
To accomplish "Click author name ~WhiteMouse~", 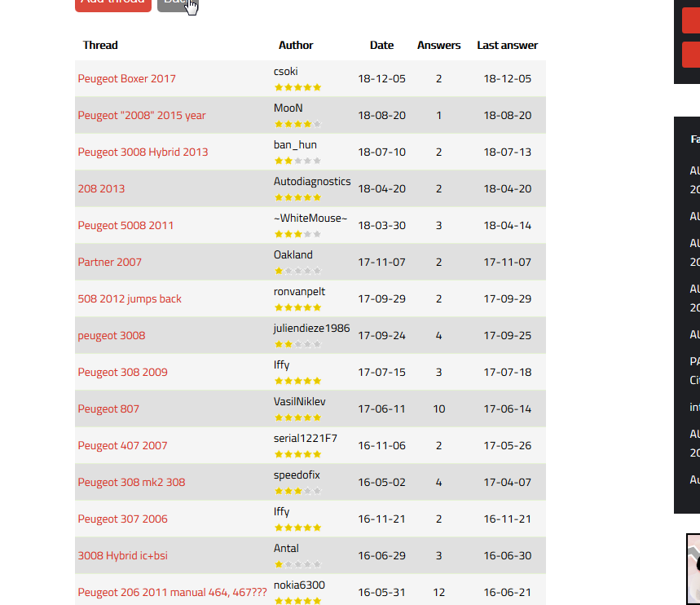I will coord(310,218).
